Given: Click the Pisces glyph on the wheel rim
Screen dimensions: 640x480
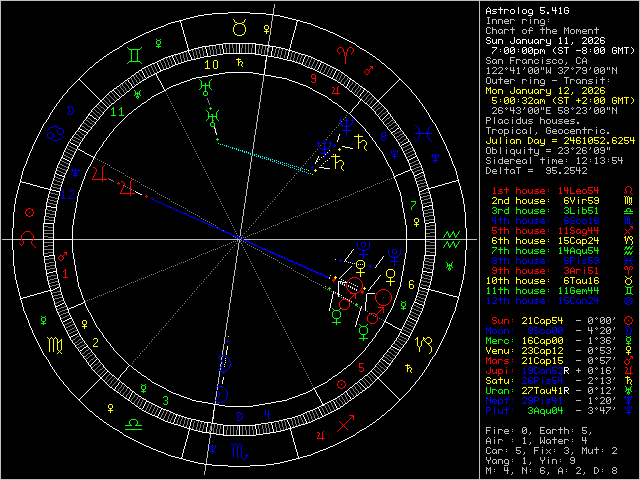Looking at the screenshot, I should tap(425, 129).
